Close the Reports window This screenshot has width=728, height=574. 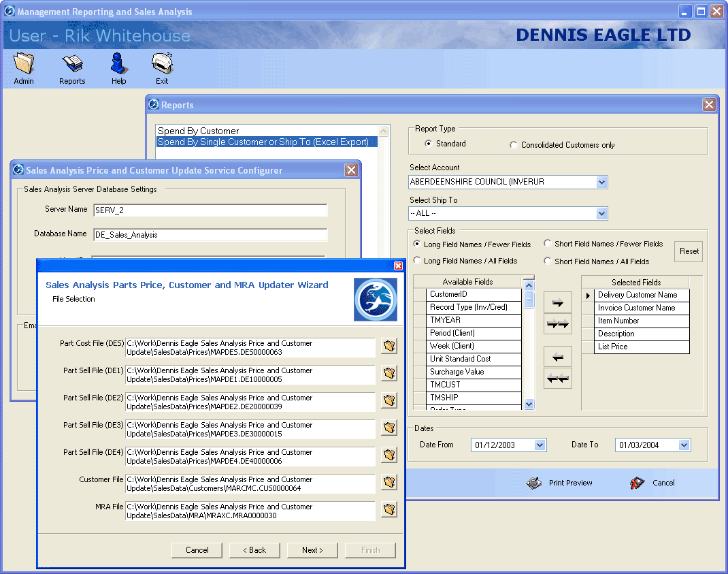(709, 105)
